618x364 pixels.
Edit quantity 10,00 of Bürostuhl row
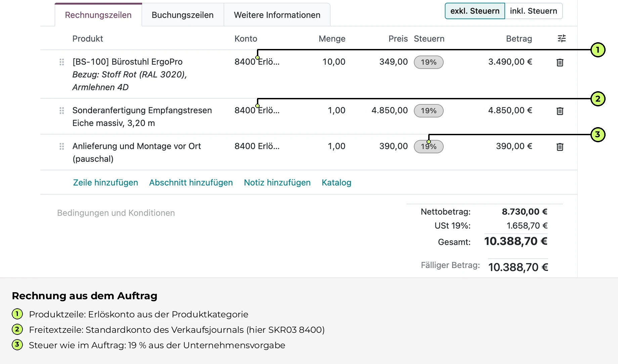click(334, 62)
